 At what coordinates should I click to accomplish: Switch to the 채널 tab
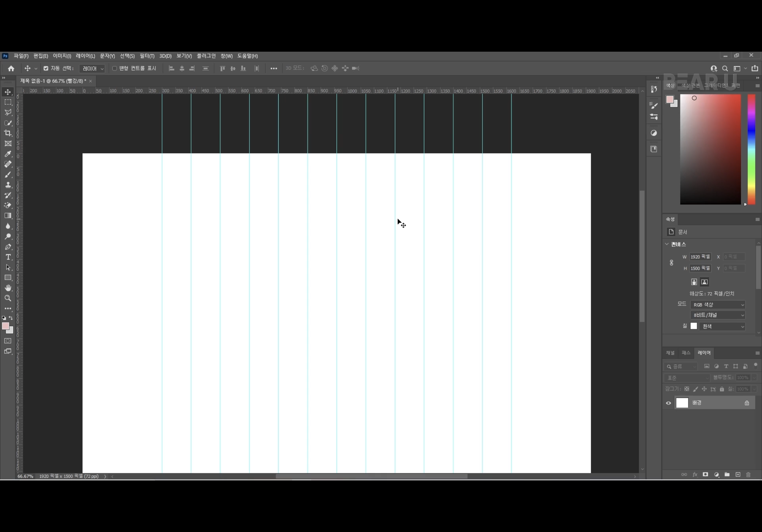[670, 352]
